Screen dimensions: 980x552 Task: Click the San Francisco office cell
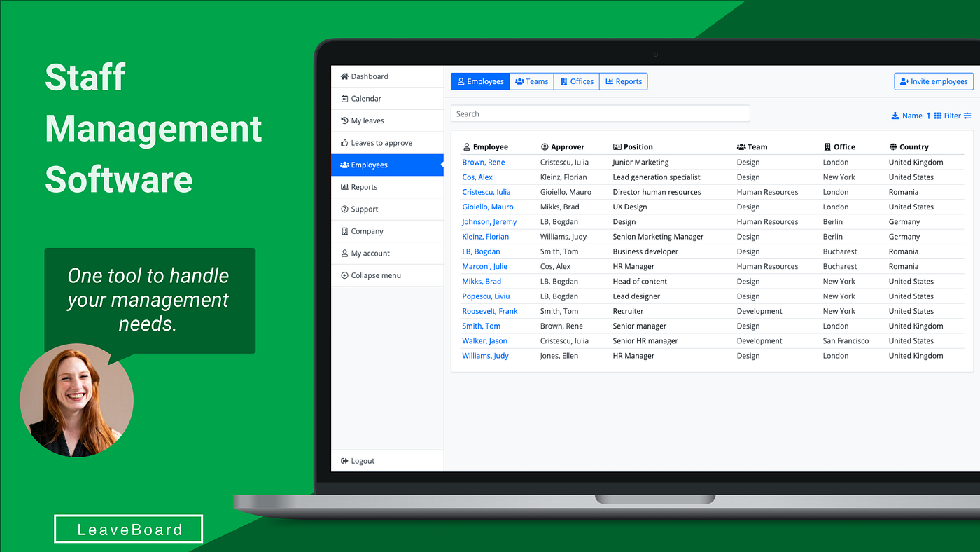pyautogui.click(x=846, y=341)
